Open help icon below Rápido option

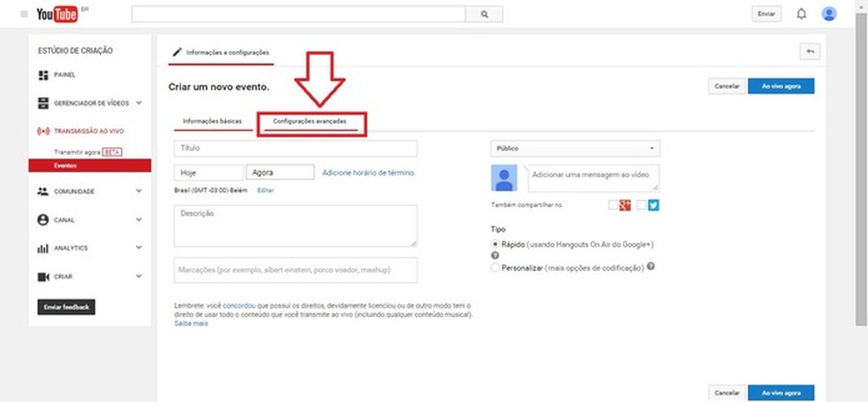495,256
